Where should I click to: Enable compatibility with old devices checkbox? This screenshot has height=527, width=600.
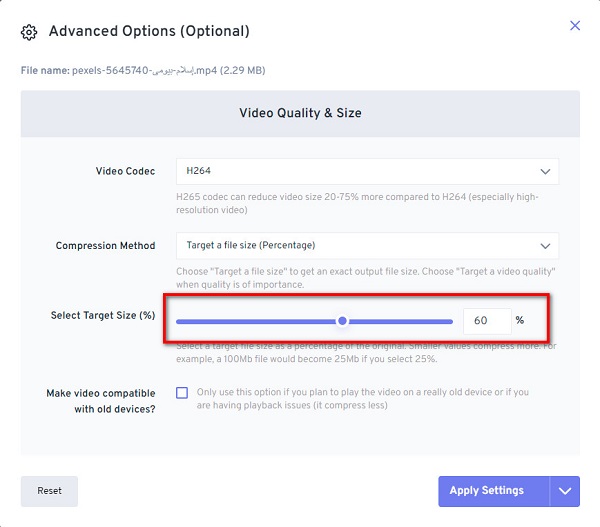tap(182, 393)
